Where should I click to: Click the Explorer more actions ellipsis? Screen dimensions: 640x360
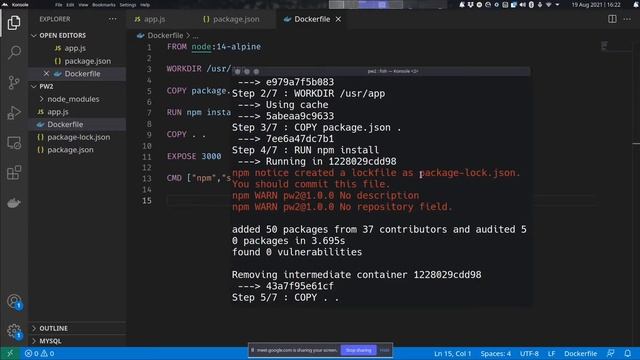coord(112,19)
